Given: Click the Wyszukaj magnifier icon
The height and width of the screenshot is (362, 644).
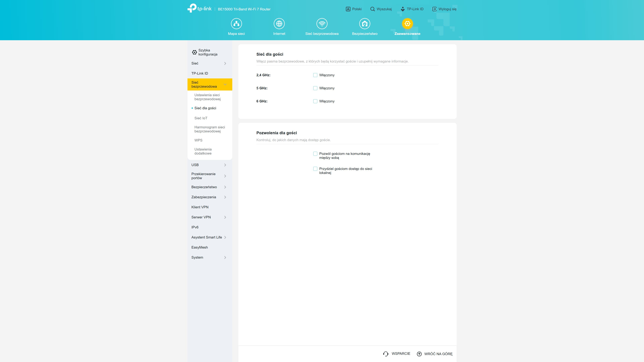Looking at the screenshot, I should click(372, 9).
